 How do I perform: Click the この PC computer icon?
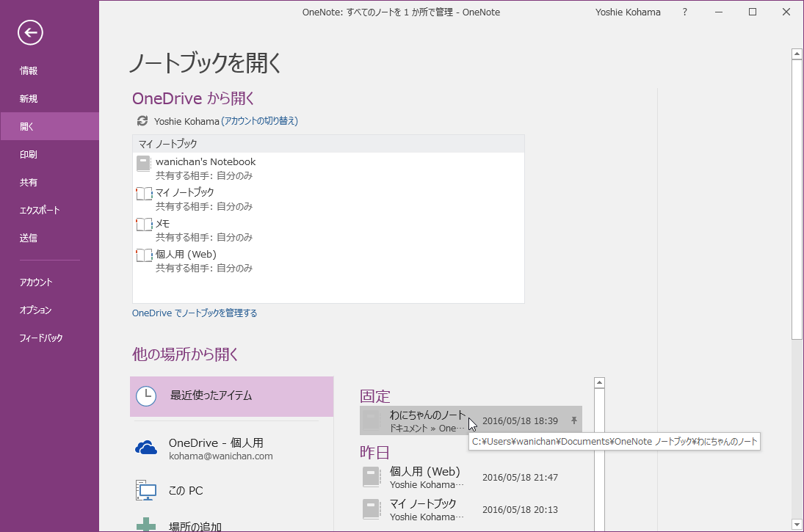click(146, 490)
